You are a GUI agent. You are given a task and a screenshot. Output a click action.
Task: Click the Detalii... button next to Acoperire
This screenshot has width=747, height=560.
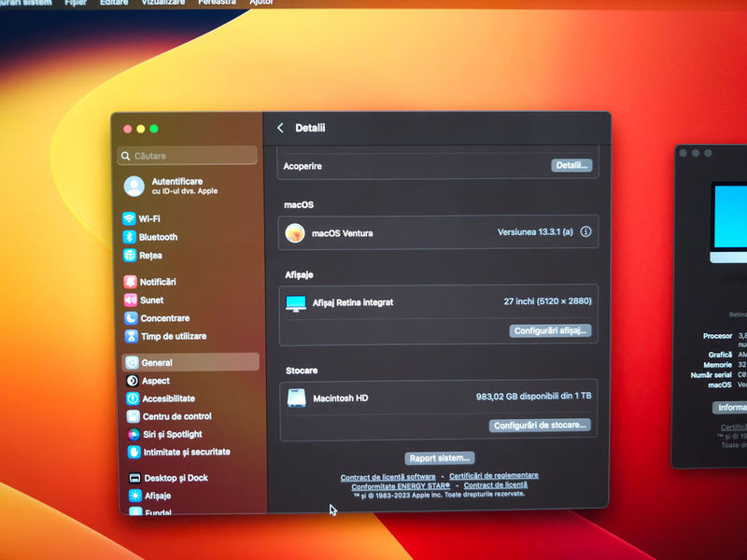coord(571,165)
